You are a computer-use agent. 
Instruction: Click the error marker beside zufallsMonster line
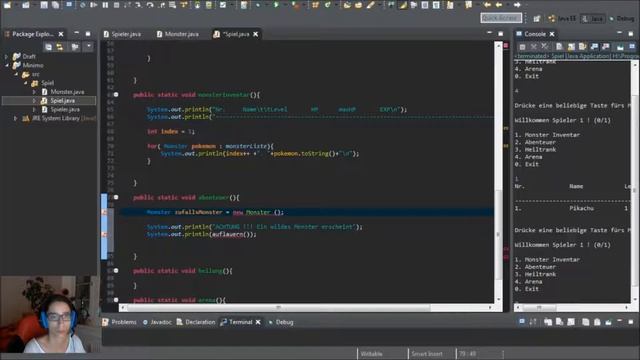104,212
